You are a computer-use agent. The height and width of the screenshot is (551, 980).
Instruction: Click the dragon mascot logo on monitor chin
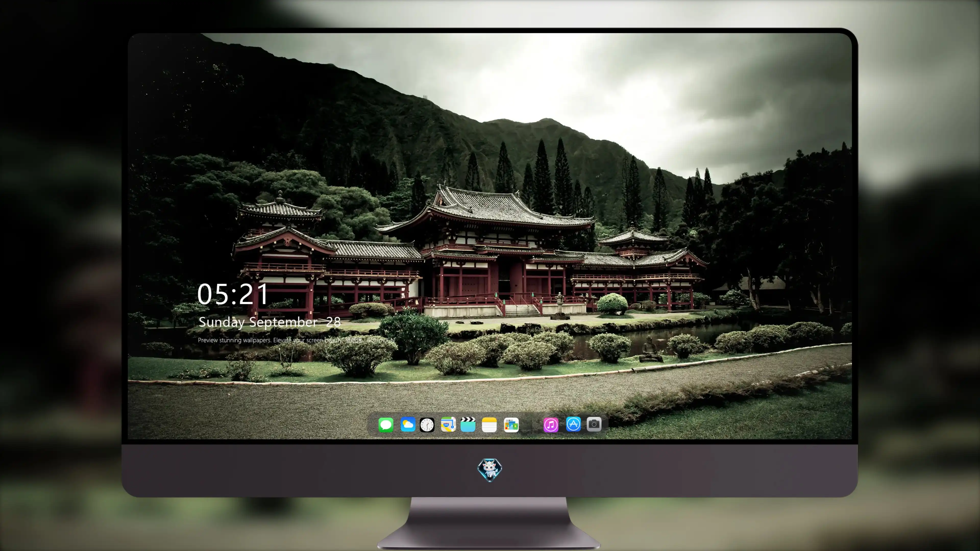[x=490, y=470]
